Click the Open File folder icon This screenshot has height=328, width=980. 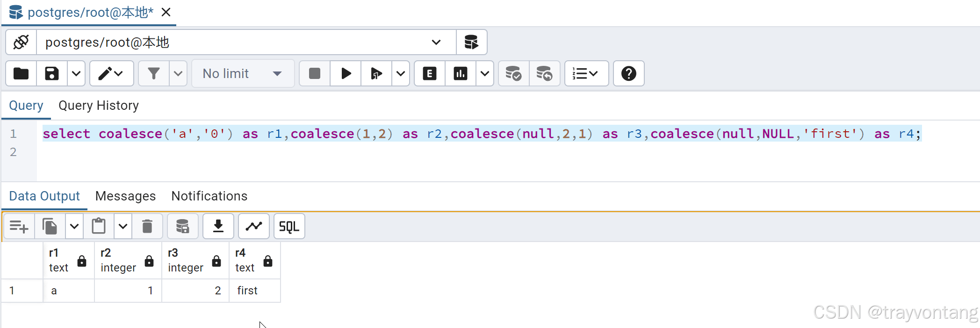coord(21,73)
